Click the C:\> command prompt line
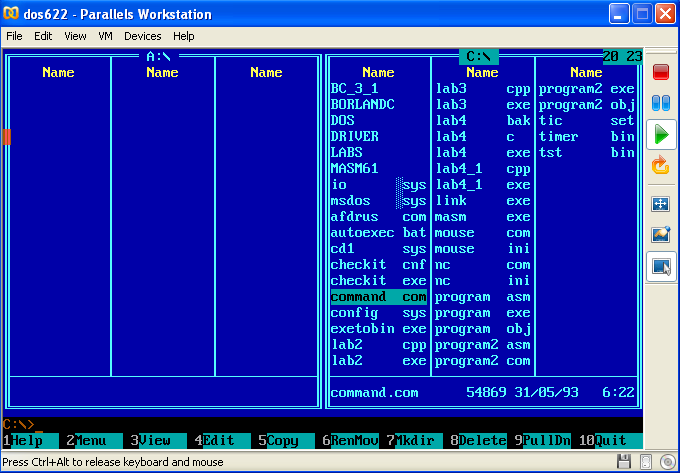Image resolution: width=680 pixels, height=473 pixels. (323, 424)
